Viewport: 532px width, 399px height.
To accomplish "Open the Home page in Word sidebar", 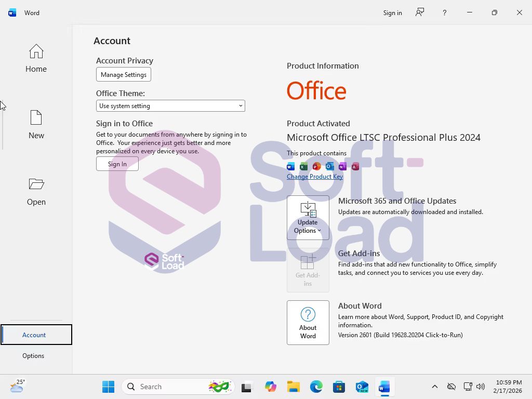I will point(36,58).
